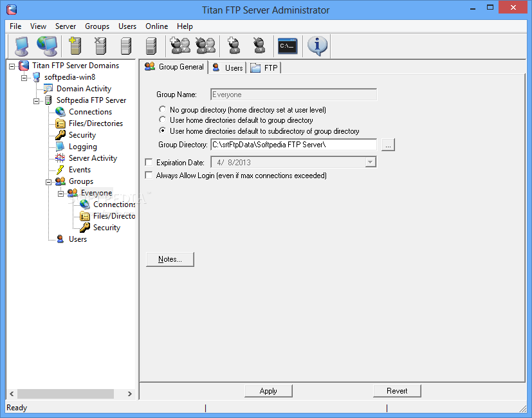The height and width of the screenshot is (418, 532).
Task: Click the Domain Activity magnifier icon
Action: [48, 89]
